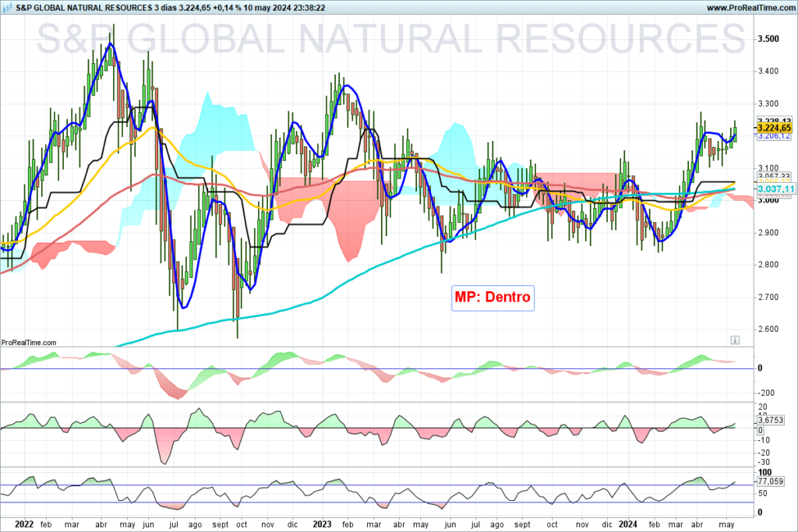Click the 'dic' label just before 2024
Viewport: 798px width, 532px height.
[x=606, y=524]
